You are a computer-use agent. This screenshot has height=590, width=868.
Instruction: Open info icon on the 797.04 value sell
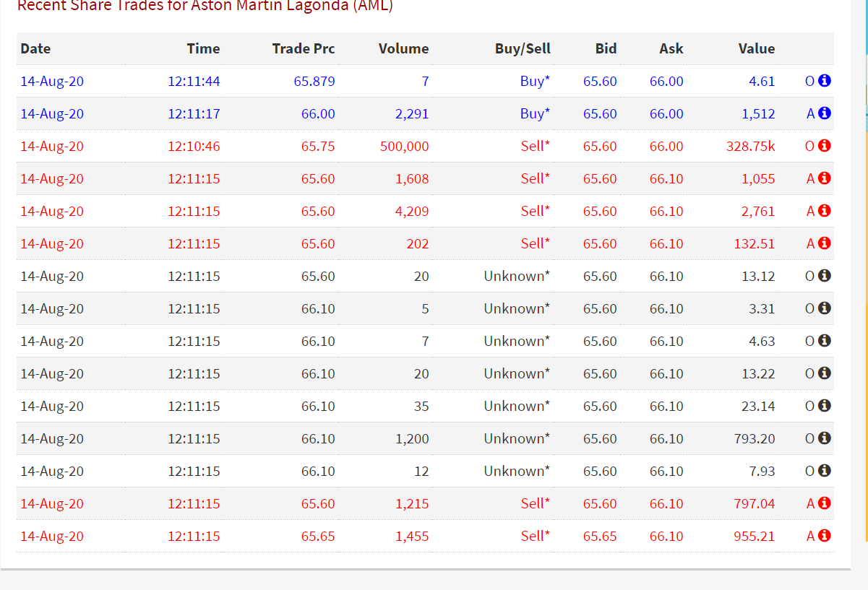pos(824,503)
